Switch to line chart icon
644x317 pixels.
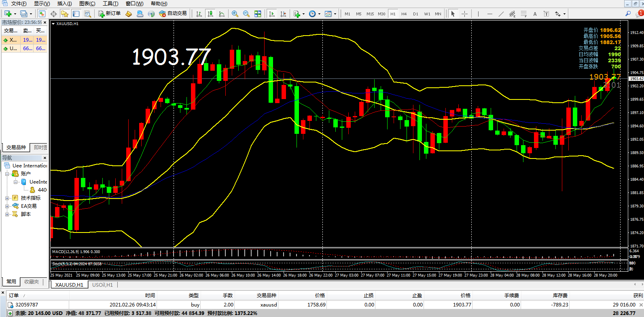click(x=222, y=14)
